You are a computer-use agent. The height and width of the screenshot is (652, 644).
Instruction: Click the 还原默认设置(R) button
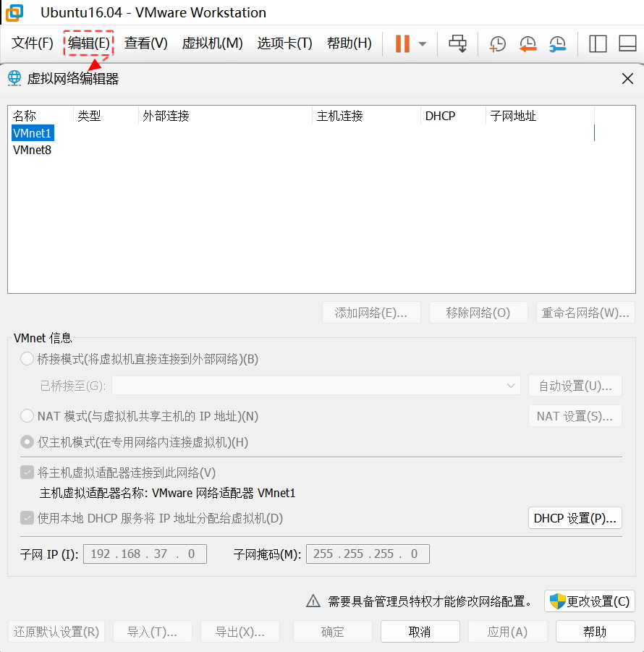(x=56, y=632)
